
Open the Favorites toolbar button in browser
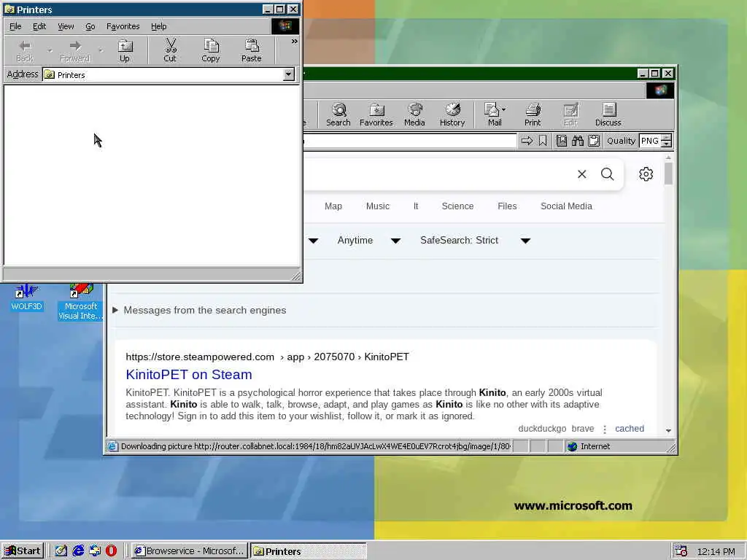click(x=376, y=114)
